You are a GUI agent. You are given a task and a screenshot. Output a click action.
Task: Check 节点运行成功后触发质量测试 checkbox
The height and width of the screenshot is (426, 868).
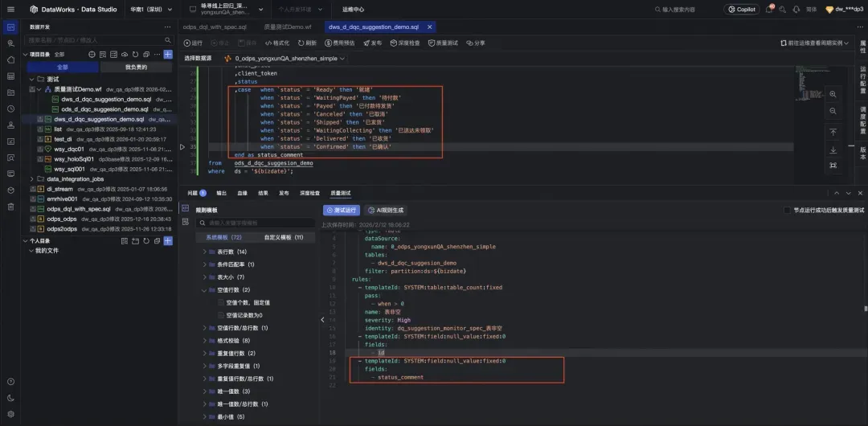tap(787, 211)
